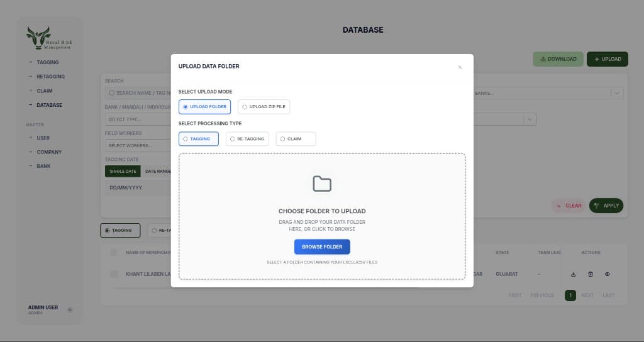The image size is (644, 342).
Task: Open the Select Type dropdown
Action: coord(138,119)
